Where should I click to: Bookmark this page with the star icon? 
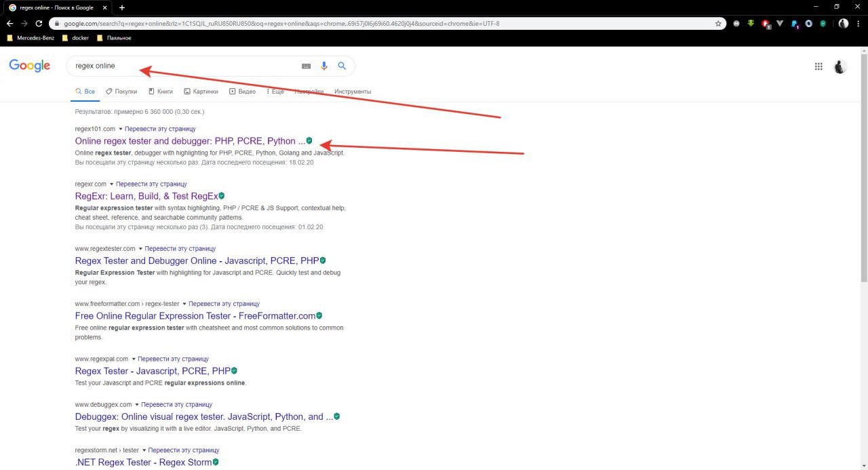coord(718,23)
